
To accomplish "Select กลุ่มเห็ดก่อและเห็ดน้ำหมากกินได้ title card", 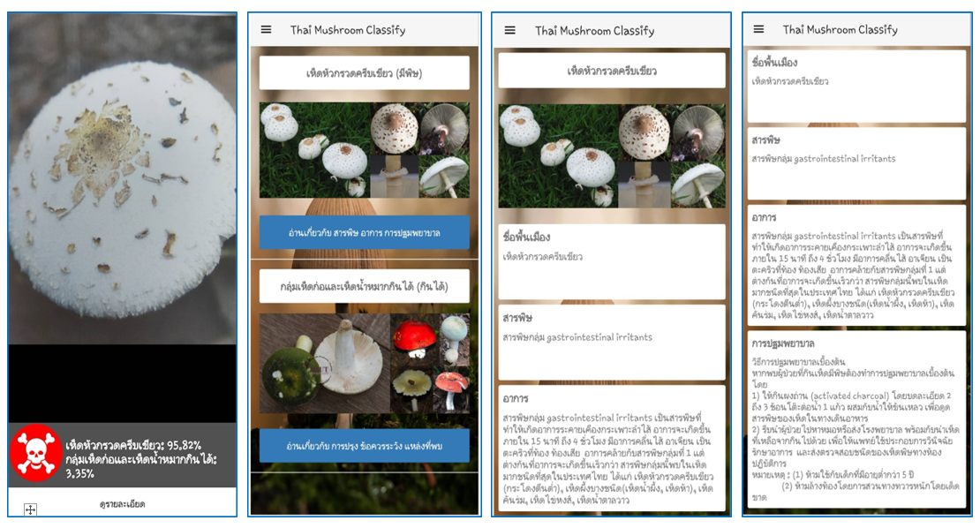I will tap(364, 287).
